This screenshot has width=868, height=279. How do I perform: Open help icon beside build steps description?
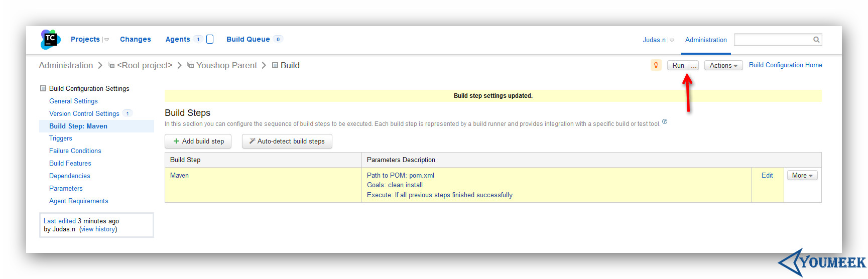click(665, 121)
